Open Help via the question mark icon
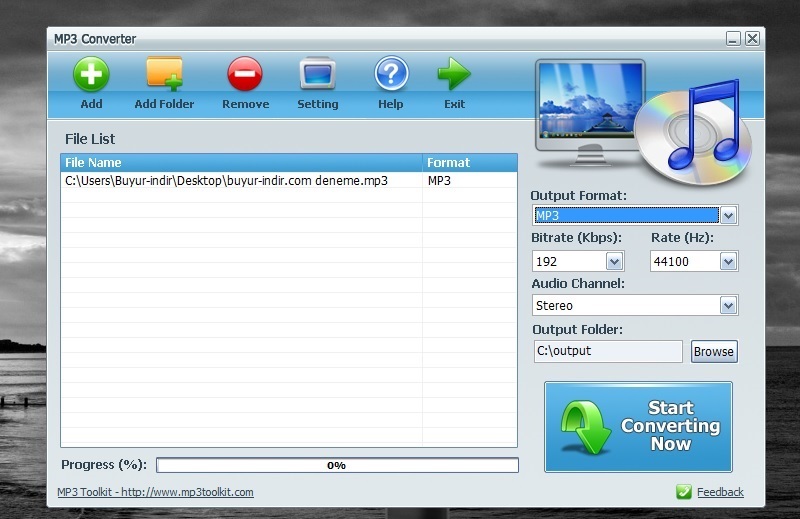This screenshot has width=800, height=519. tap(391, 74)
